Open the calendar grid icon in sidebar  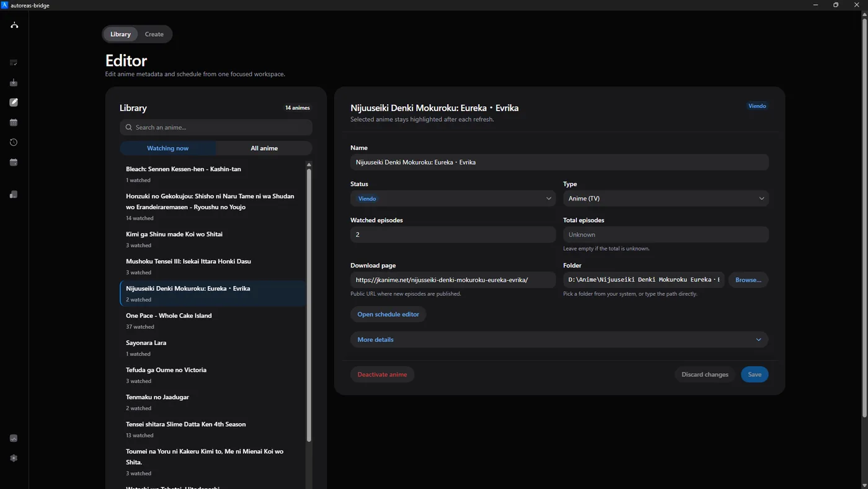14,122
